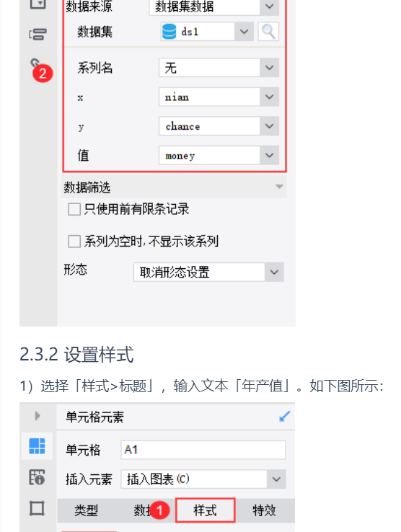Collapse the 数据筛选 section header
This screenshot has height=532, width=401.
175,187
